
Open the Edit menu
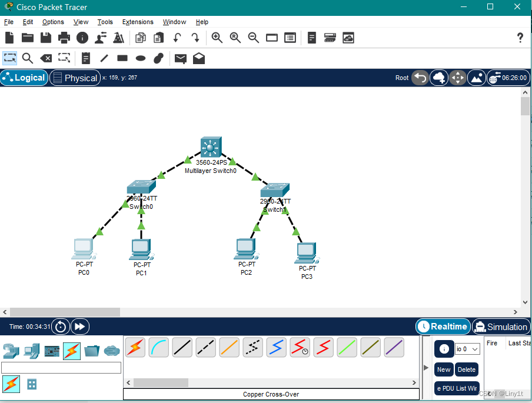point(28,22)
